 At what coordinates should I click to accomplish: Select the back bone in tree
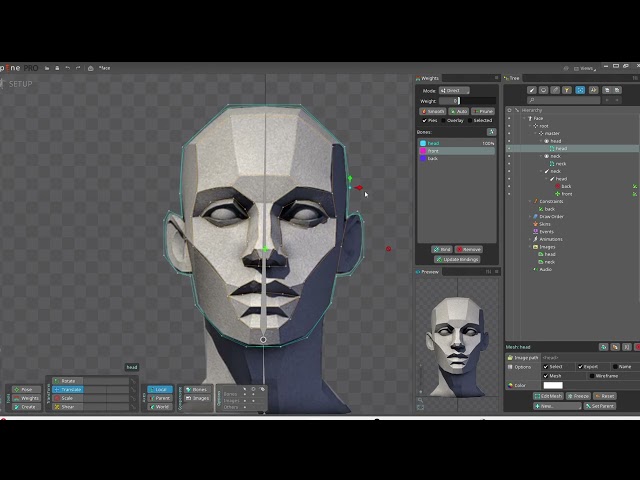tap(563, 187)
